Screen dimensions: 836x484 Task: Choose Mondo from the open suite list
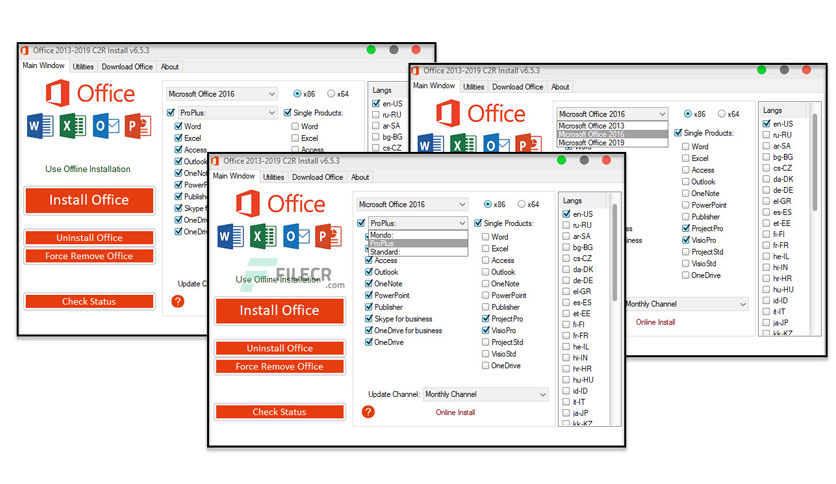click(x=418, y=235)
